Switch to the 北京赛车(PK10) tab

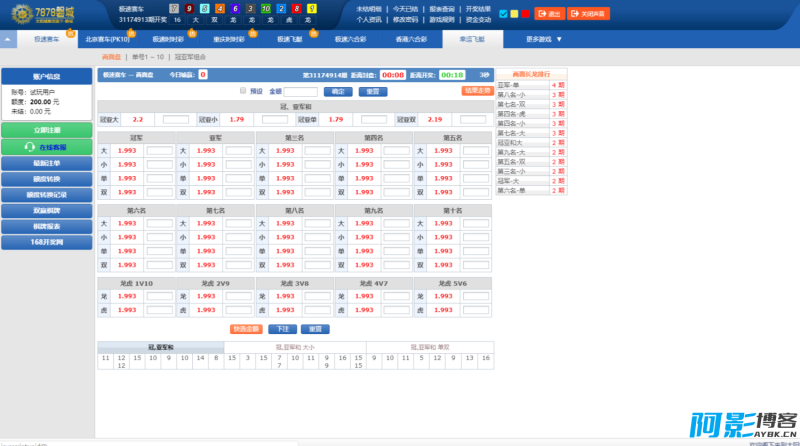pos(107,39)
